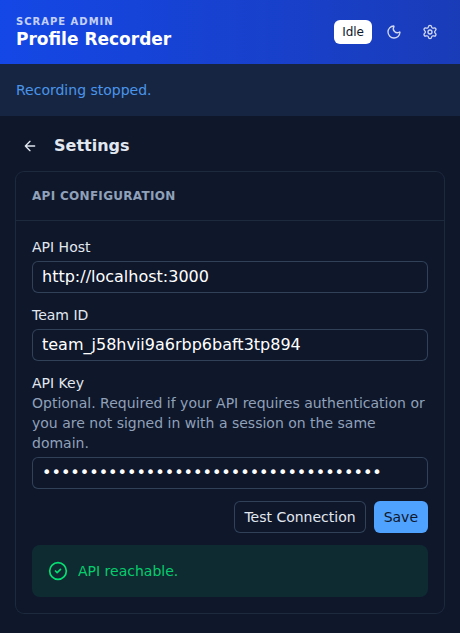
Task: Click the API Key optional description text
Action: tap(229, 423)
